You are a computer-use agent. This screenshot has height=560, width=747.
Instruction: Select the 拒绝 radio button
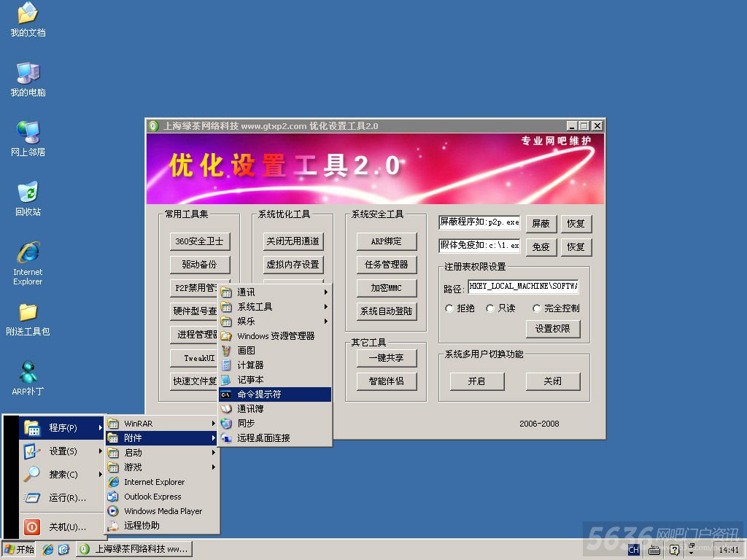pos(449,308)
